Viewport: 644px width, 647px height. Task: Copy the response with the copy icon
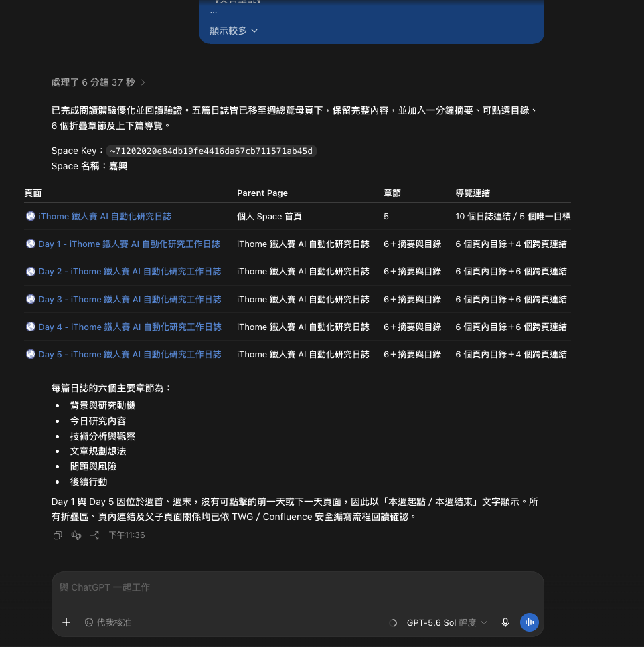(58, 535)
